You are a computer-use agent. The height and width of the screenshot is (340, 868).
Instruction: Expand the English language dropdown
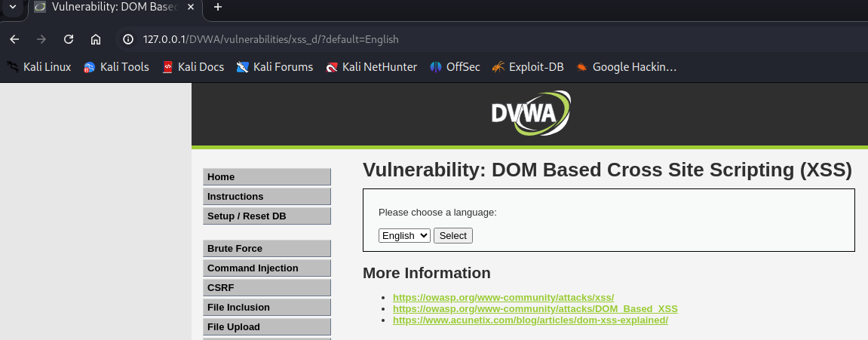(x=404, y=235)
